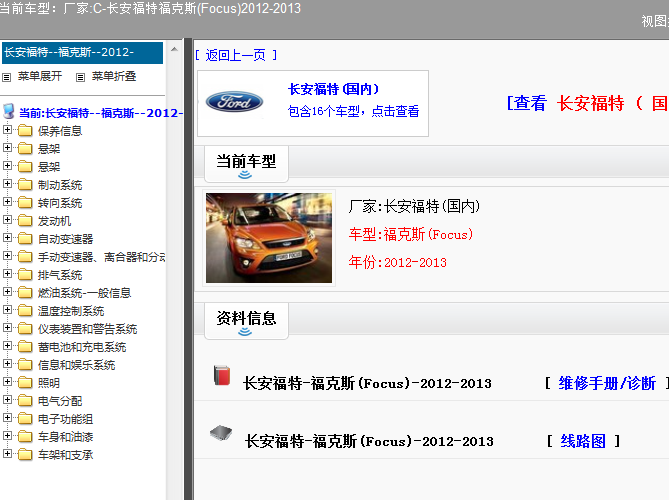Click the red book icon for repair manual
Screen dimensions: 669x500
coord(222,375)
